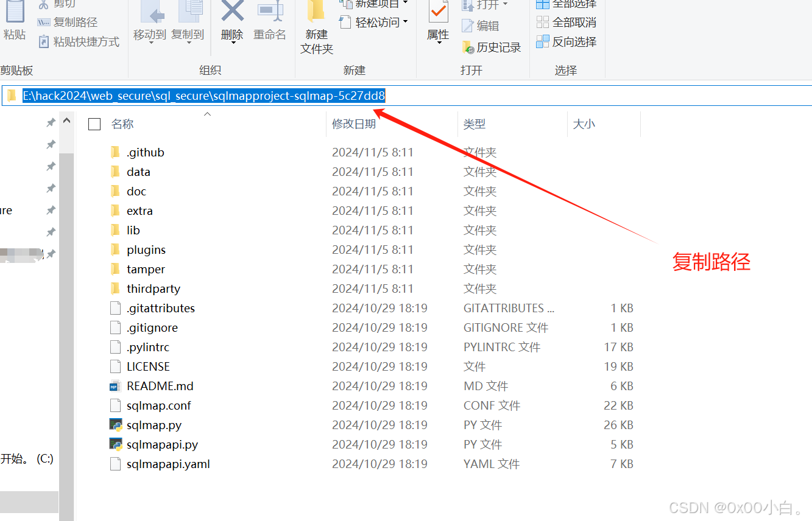
Task: Click the .pylintrc file icon
Action: tap(115, 347)
